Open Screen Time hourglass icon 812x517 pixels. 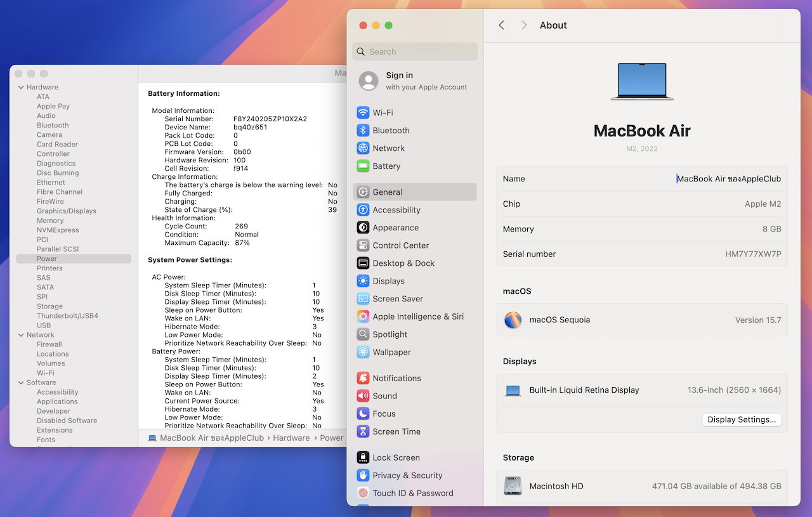[x=363, y=431]
